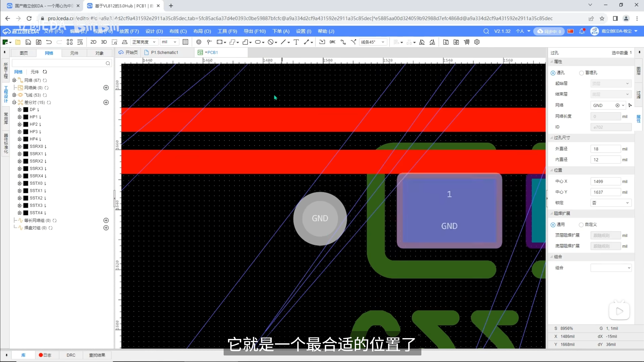Switch to 3D view
Viewport: 644px width, 362px height.
tap(104, 42)
